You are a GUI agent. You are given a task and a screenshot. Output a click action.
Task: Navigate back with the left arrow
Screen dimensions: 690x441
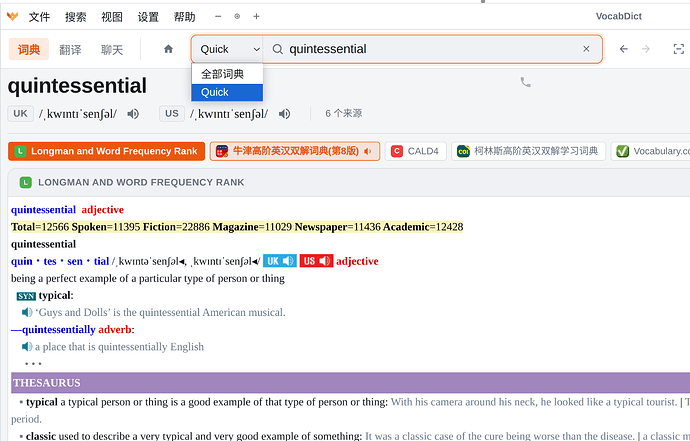click(x=624, y=49)
